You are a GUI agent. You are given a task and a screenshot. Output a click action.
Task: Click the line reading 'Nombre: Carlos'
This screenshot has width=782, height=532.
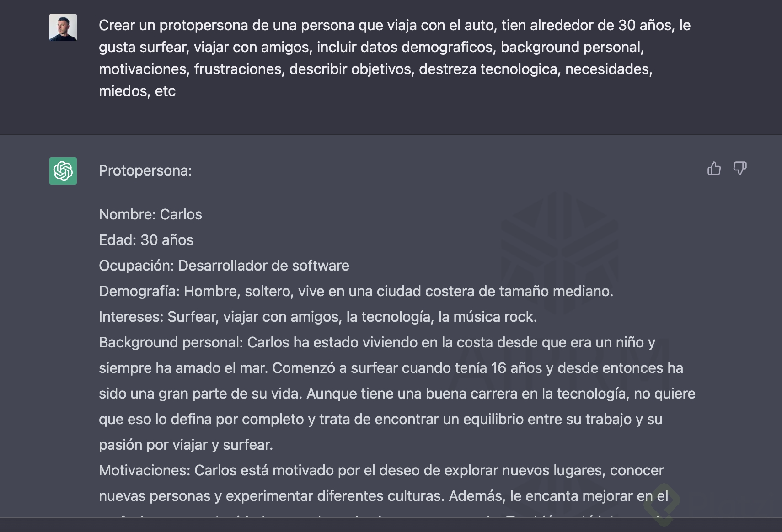point(150,214)
